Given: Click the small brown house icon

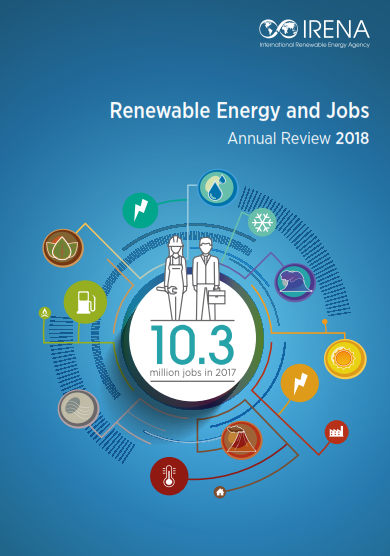Looking at the screenshot, I should coord(220,492).
